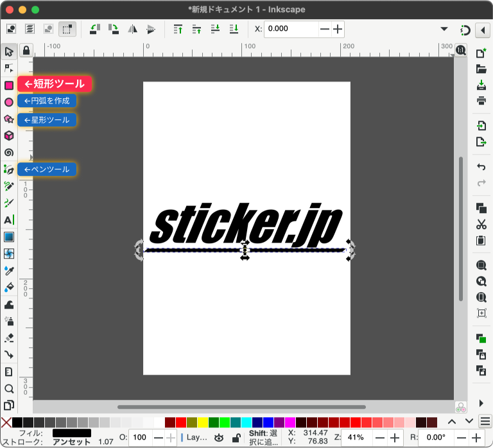Open the palette options menu
This screenshot has height=448, width=493.
click(x=485, y=421)
